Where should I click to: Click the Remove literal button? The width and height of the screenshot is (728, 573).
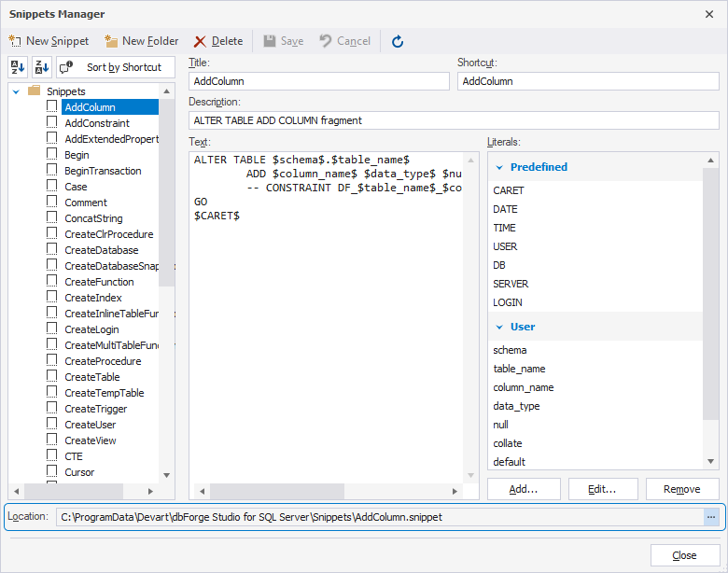[x=682, y=489]
